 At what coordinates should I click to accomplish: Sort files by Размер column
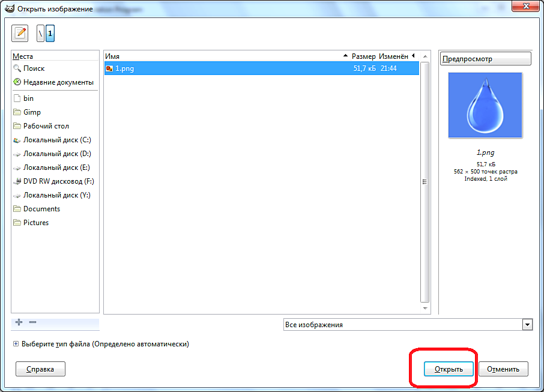363,56
